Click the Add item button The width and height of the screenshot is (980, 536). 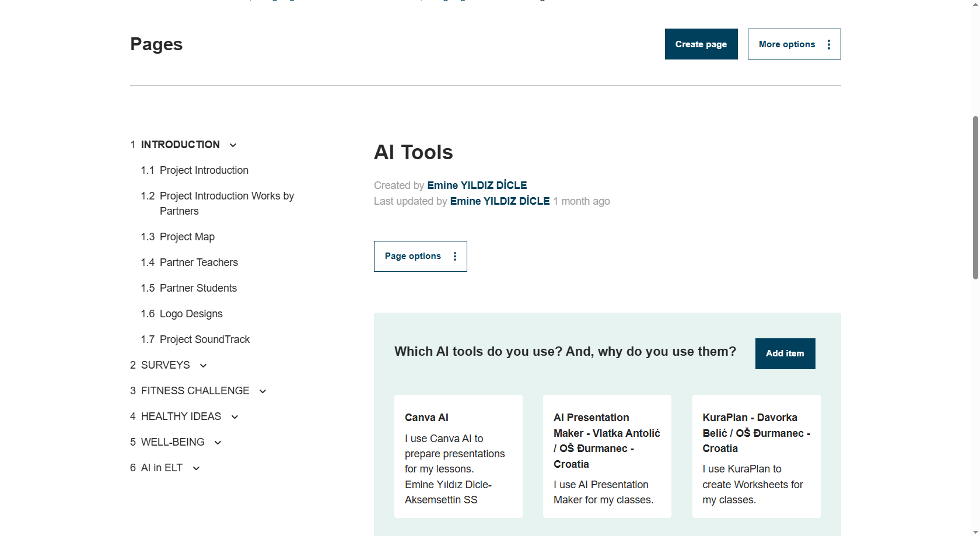[785, 353]
